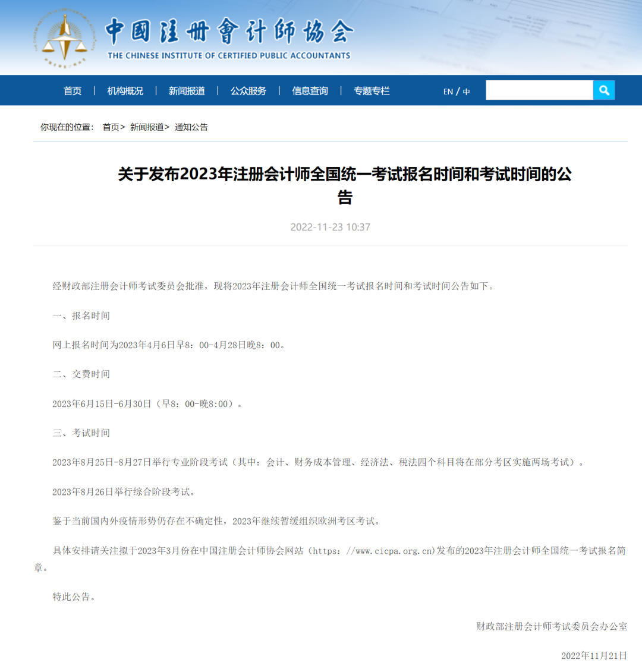Open the 机构概况 navigation menu item
This screenshot has height=672, width=642.
click(x=124, y=90)
